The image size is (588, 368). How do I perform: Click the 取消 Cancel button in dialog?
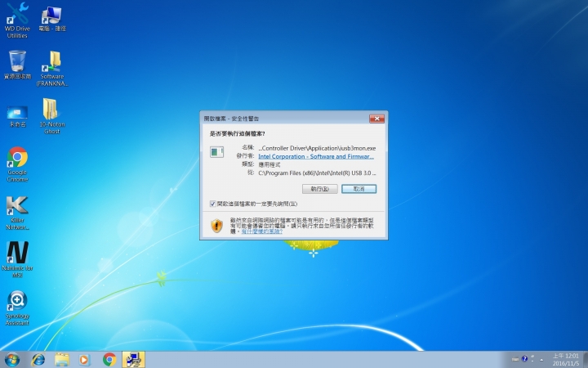[x=359, y=189]
